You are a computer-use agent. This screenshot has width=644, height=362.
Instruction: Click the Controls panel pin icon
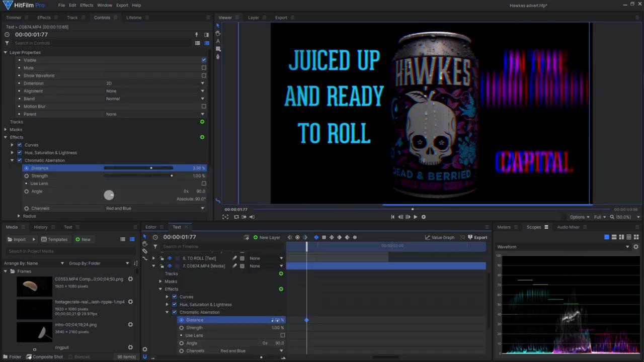pos(197,35)
